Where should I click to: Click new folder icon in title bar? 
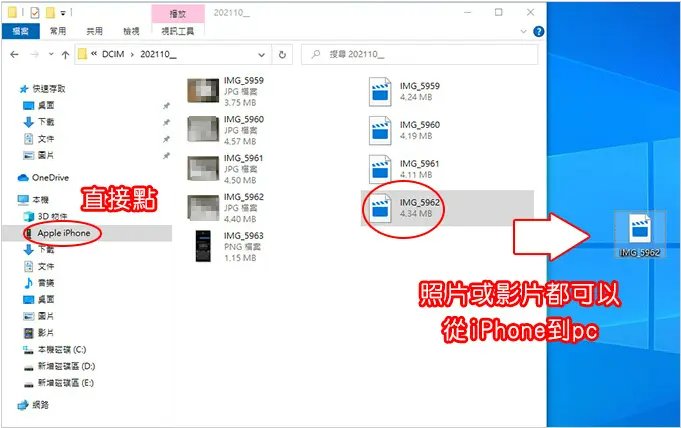click(x=50, y=13)
